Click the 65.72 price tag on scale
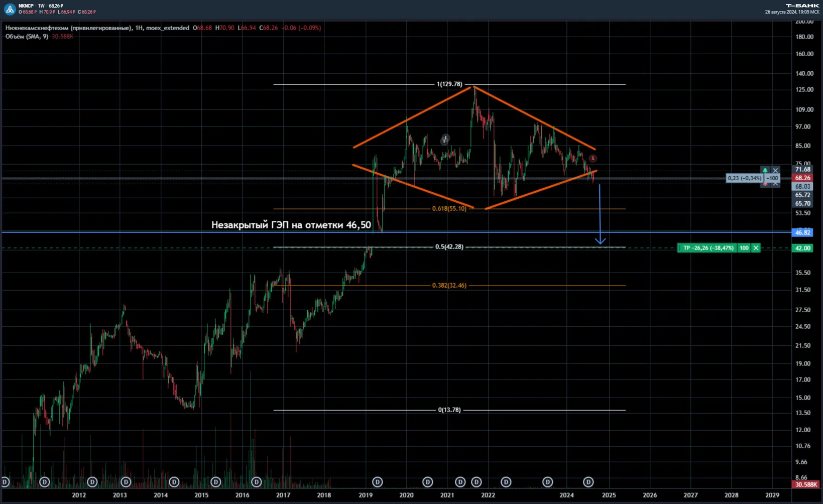This screenshot has height=504, width=823. pyautogui.click(x=802, y=195)
